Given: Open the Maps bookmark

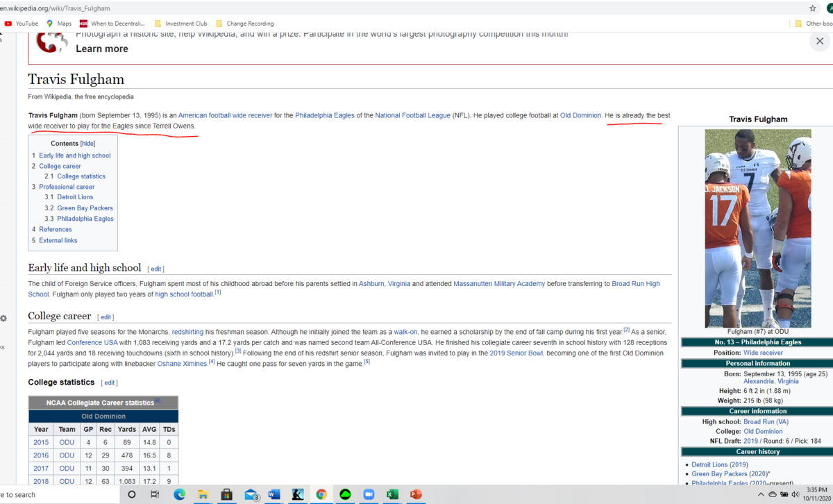Looking at the screenshot, I should pyautogui.click(x=59, y=24).
